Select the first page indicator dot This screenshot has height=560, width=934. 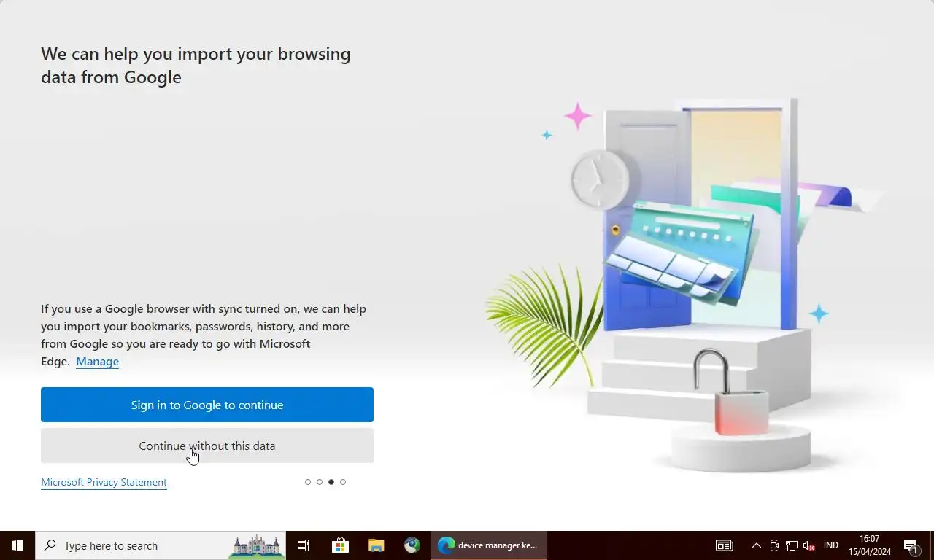[308, 482]
